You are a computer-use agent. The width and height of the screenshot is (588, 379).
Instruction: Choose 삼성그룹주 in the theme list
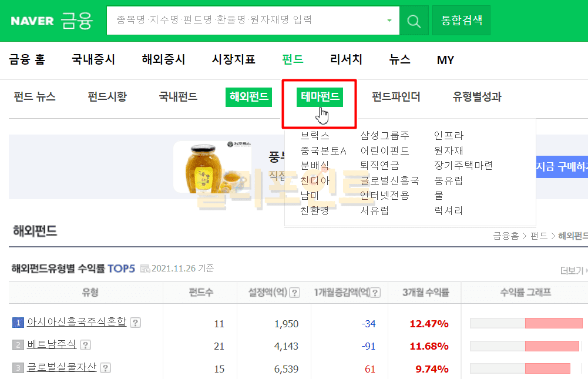(385, 136)
